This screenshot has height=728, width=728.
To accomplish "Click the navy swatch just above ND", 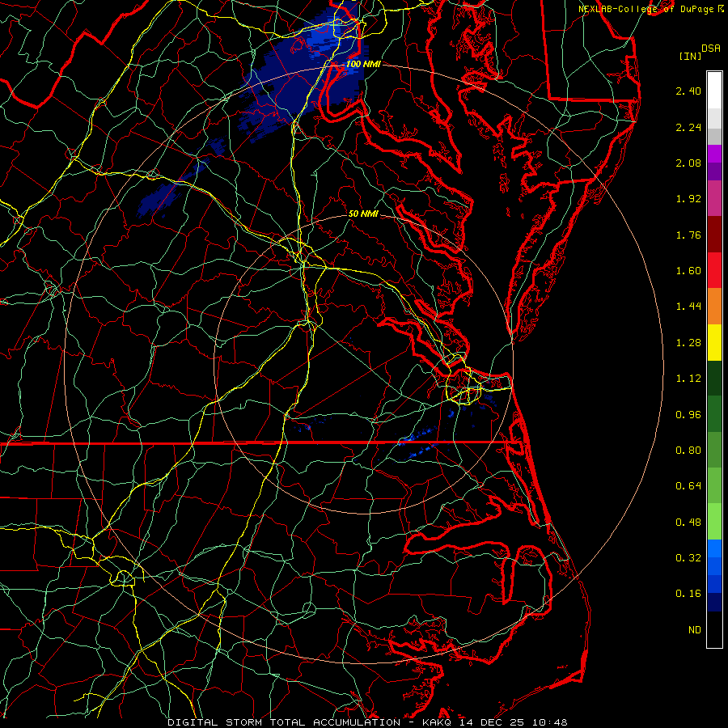I will tap(714, 603).
